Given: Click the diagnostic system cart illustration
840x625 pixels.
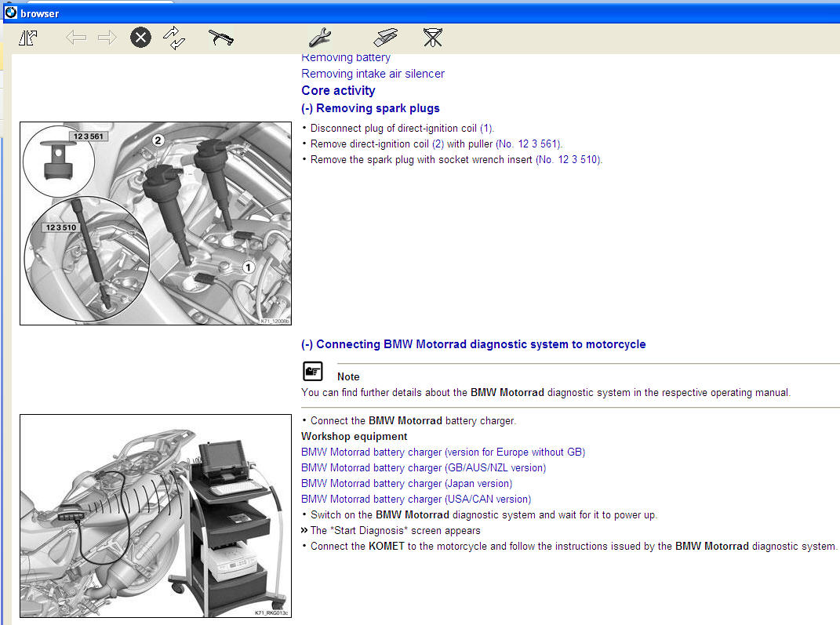Looking at the screenshot, I should 155,516.
